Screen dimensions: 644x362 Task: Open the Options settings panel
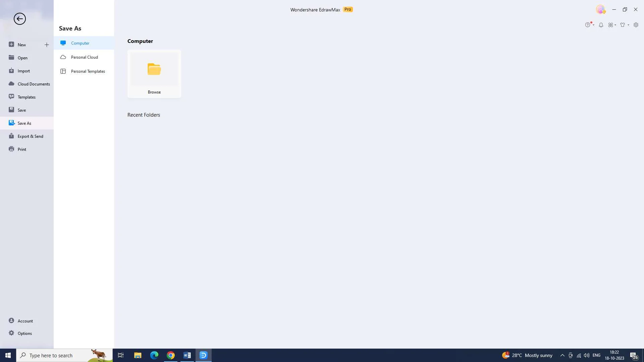(x=24, y=333)
